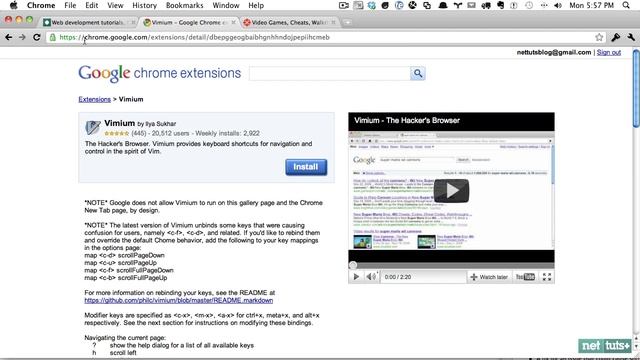
Task: Click the page vertical scrollbar thumb
Action: point(636,89)
